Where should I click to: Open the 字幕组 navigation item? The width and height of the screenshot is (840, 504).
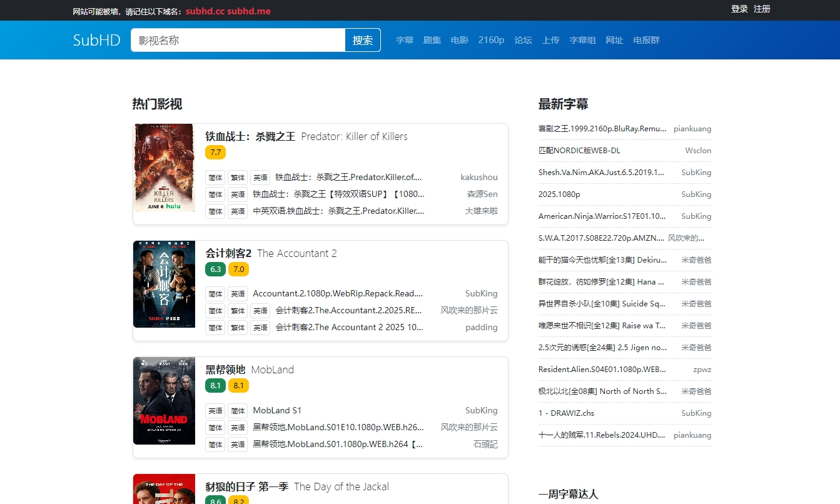click(x=582, y=40)
